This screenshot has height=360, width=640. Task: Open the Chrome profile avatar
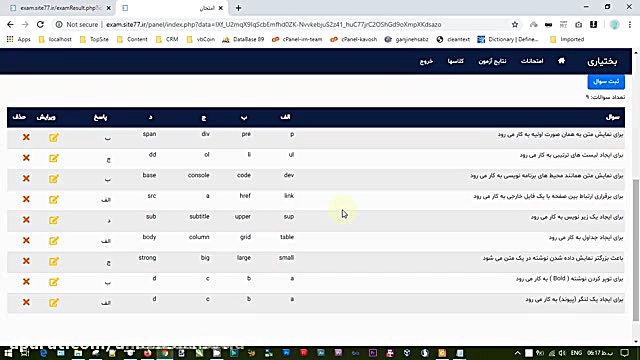614,24
